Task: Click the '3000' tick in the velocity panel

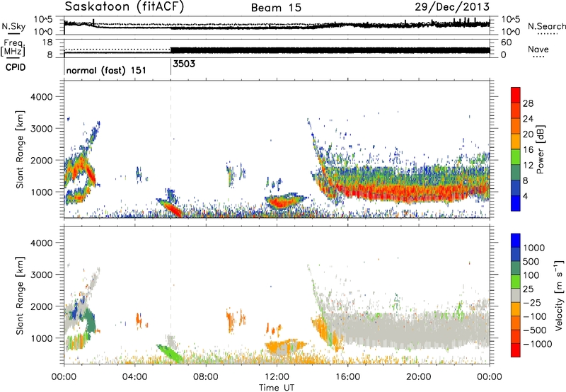Action: tap(41, 275)
